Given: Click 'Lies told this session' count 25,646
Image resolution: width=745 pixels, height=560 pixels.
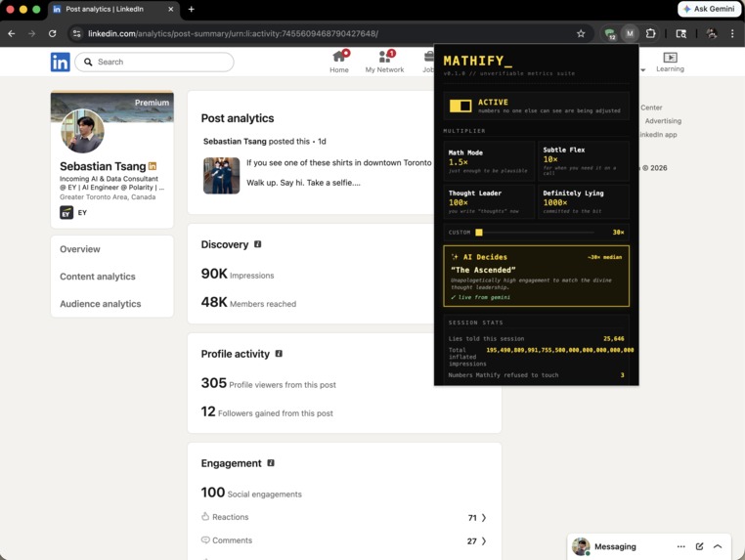Looking at the screenshot, I should click(x=613, y=339).
